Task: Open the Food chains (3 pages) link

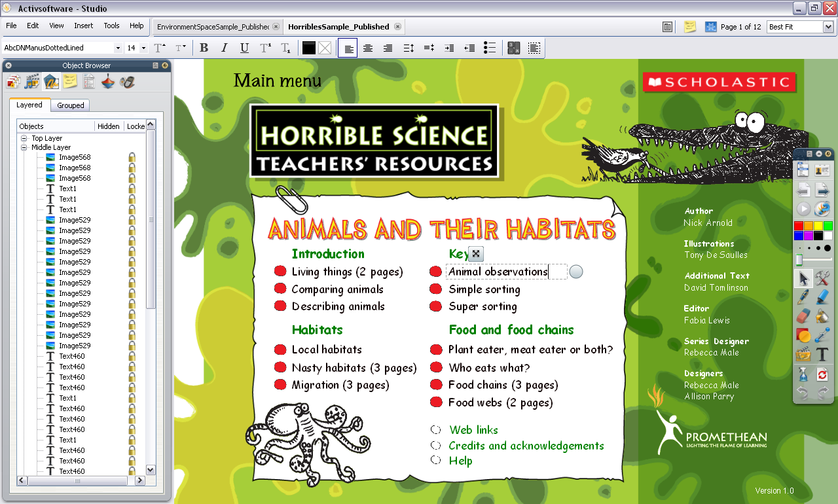Action: coord(503,385)
